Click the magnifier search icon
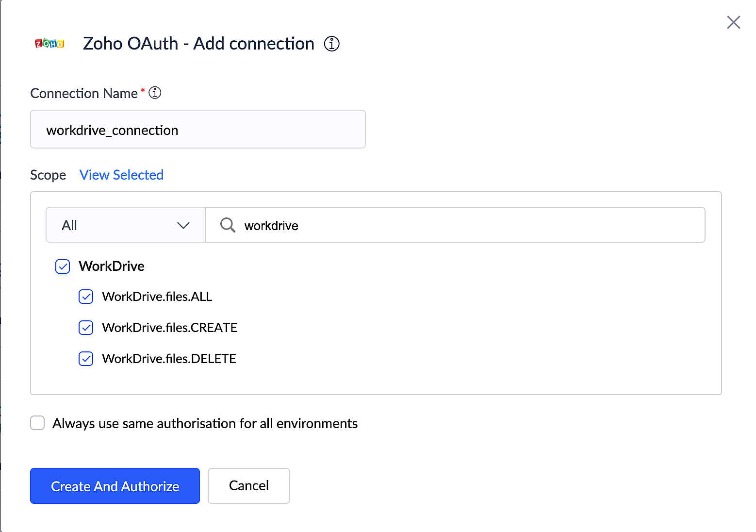Viewport: 756px width, 532px height. coord(228,225)
